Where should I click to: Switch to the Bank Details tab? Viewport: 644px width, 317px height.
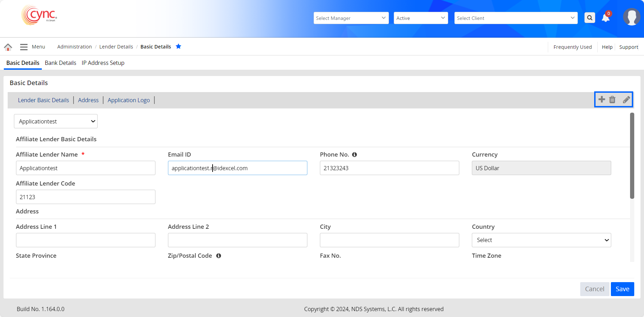point(60,63)
